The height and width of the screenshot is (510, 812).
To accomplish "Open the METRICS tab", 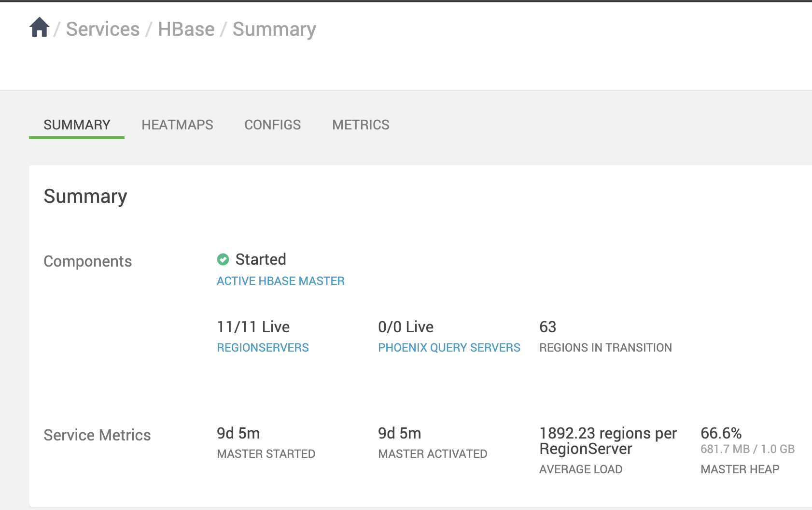I will tap(361, 125).
